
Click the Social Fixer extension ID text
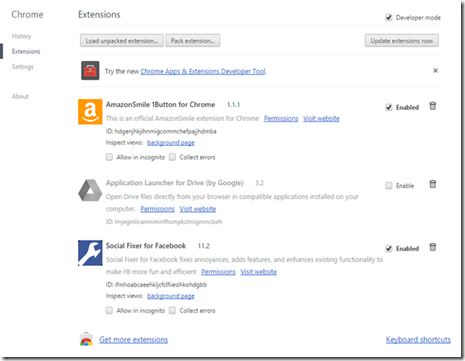click(x=156, y=285)
